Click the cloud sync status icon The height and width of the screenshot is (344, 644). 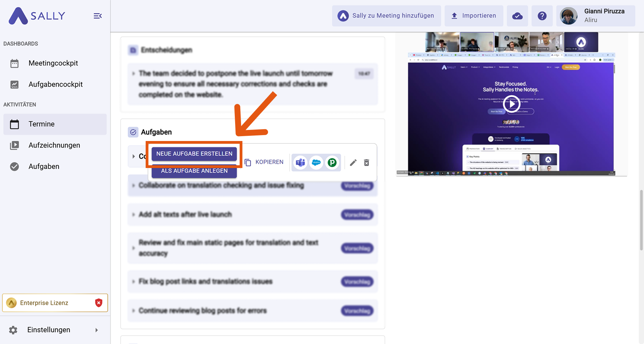pyautogui.click(x=517, y=16)
